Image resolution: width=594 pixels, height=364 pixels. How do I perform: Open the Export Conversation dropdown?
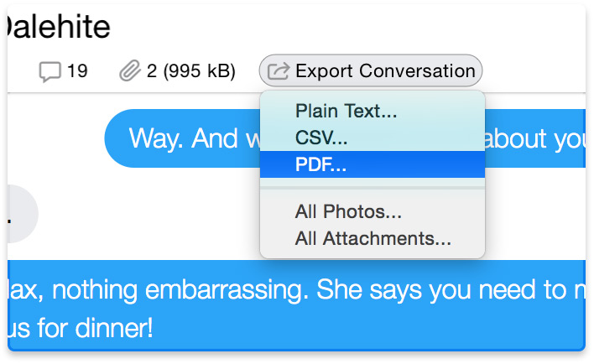[371, 71]
